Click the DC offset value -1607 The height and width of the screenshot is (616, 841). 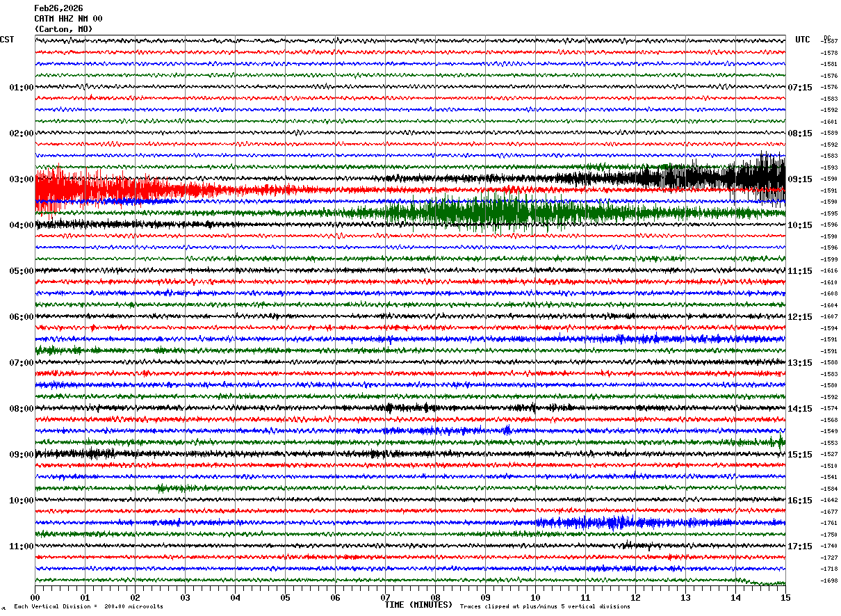coord(830,316)
